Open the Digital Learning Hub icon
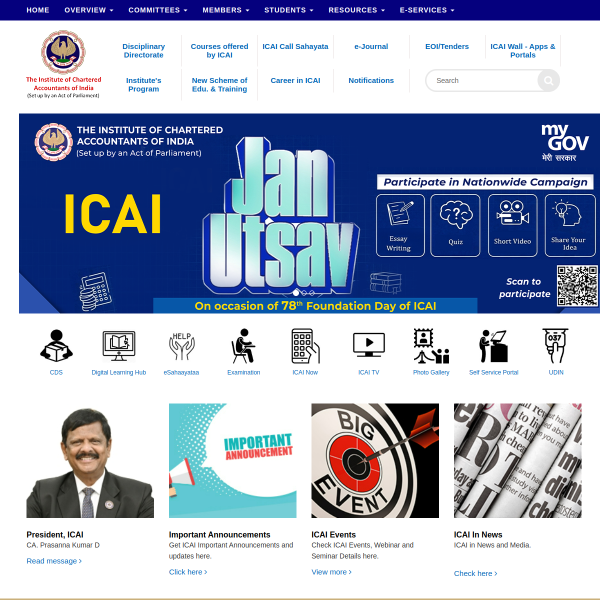This screenshot has width=600, height=600. click(x=119, y=346)
